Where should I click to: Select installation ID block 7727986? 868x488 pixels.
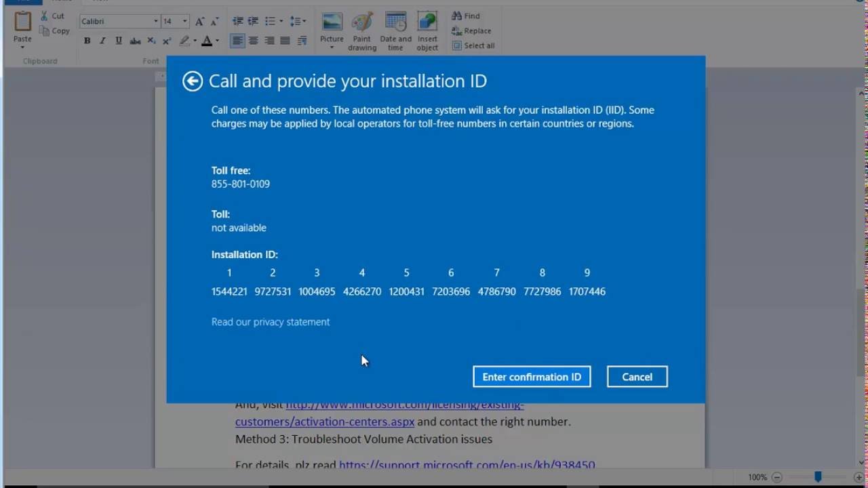tap(542, 291)
